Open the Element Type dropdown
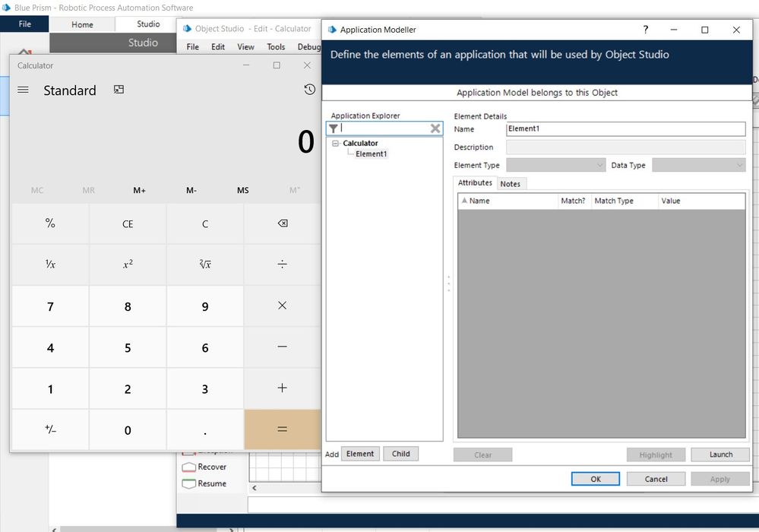The image size is (759, 532). point(555,165)
